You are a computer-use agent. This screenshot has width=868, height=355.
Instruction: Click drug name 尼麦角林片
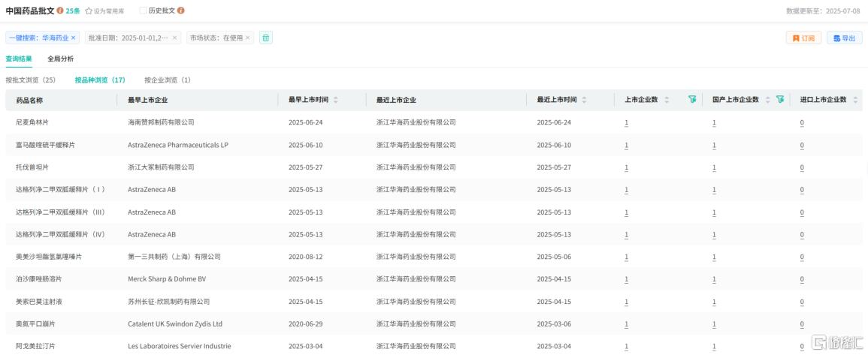[32, 122]
